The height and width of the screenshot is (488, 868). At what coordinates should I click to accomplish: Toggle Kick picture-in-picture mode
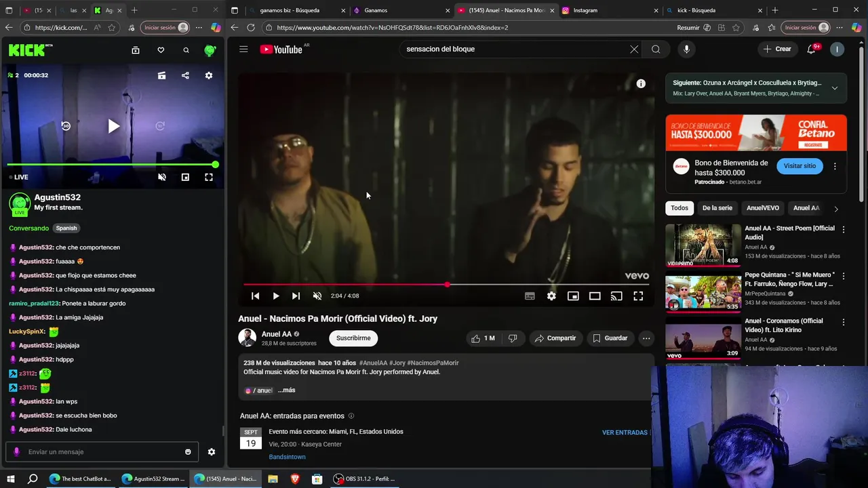point(185,177)
